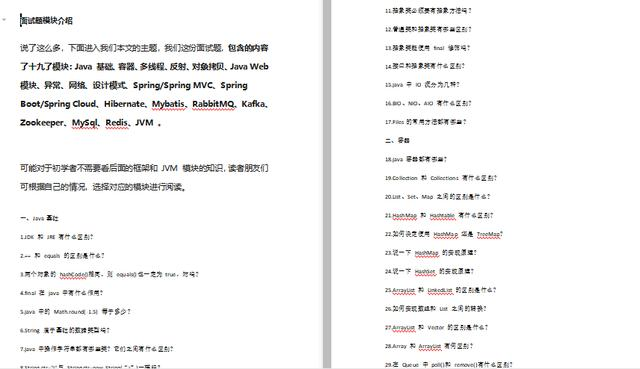Click the bold text Spring/Spring MVC
640x369 pixels.
(173, 85)
